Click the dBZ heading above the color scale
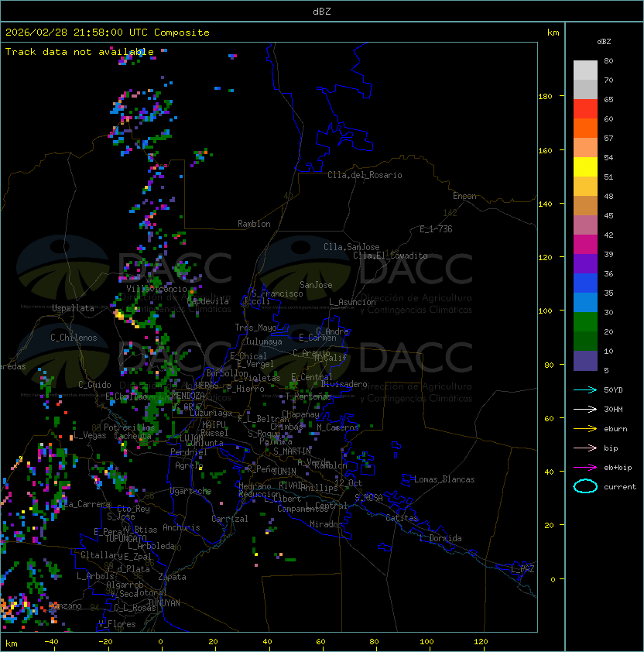 pyautogui.click(x=605, y=41)
